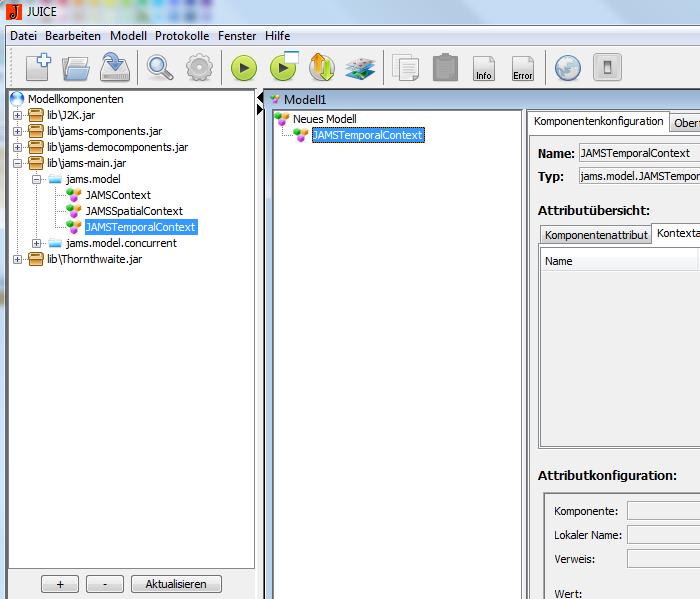Screen dimensions: 700x599
Task: Click the plus button below component tree
Action: click(60, 584)
